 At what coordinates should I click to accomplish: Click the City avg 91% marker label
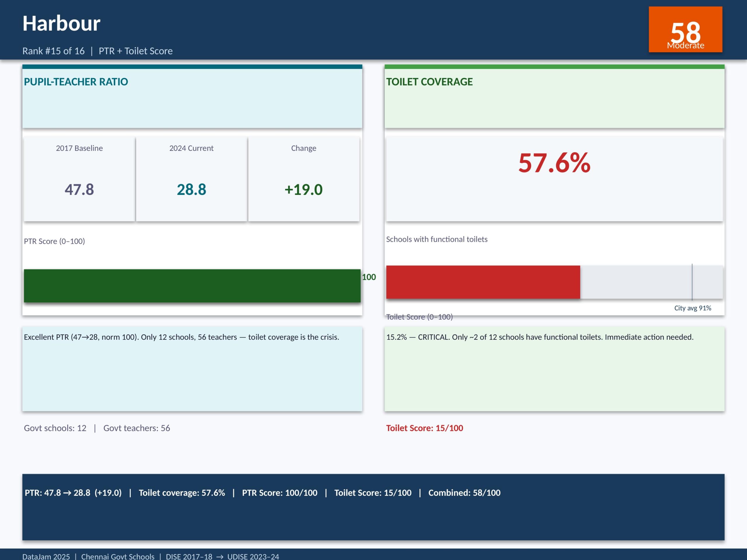pyautogui.click(x=692, y=308)
